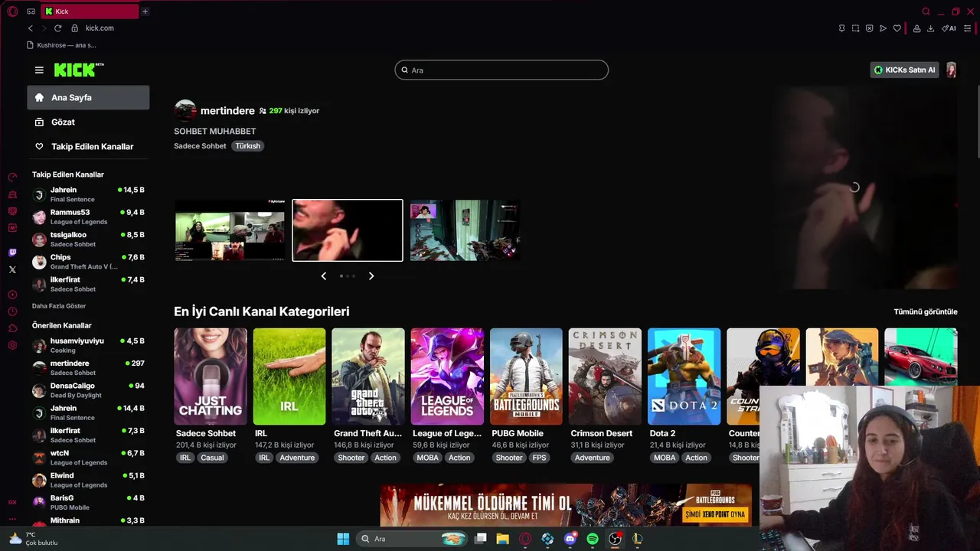Open Takip Edilen Kanallar page
The width and height of the screenshot is (980, 551).
(x=88, y=146)
